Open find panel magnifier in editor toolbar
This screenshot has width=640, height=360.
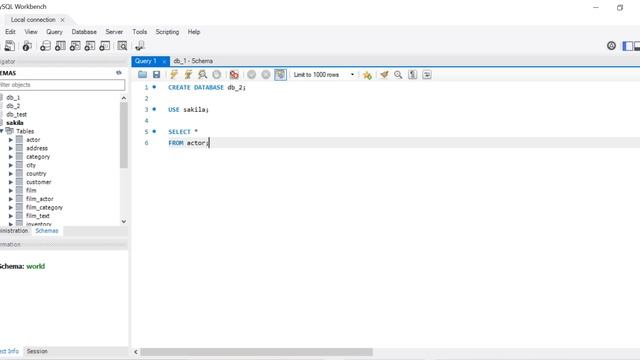398,75
